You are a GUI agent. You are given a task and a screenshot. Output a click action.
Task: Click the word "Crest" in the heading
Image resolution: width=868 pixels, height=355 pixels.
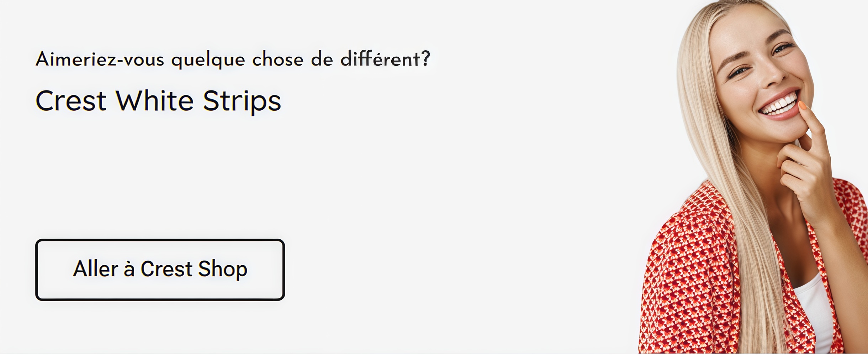[x=71, y=101]
